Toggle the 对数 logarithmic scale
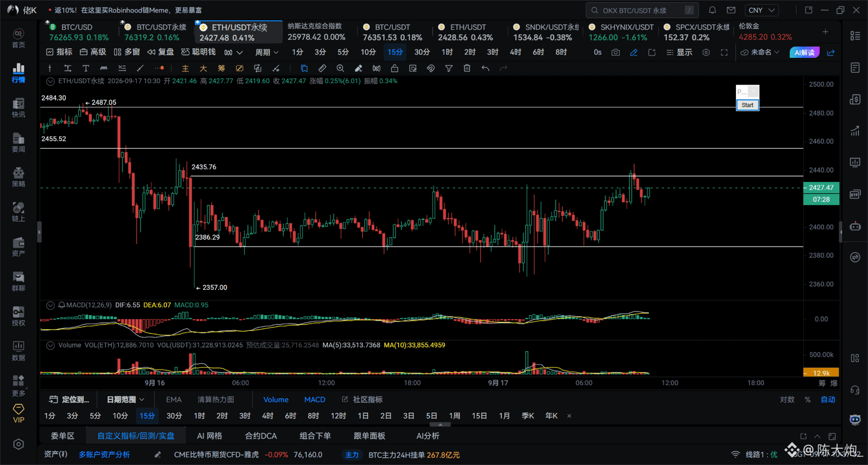Screen dimensions: 868x465 [x=787, y=400]
